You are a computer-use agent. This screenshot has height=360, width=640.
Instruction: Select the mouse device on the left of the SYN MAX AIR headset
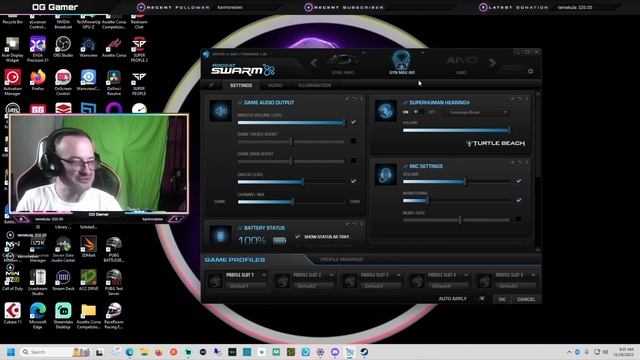(343, 63)
